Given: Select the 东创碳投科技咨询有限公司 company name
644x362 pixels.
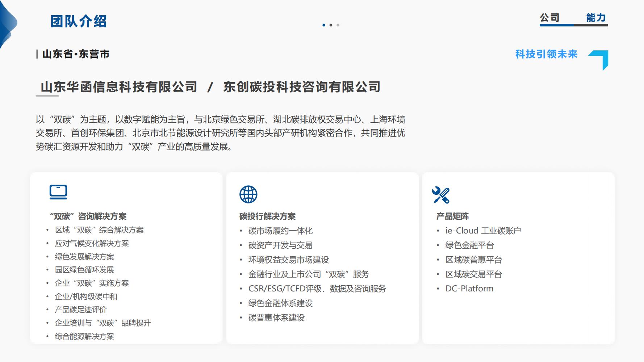Looking at the screenshot, I should point(302,87).
